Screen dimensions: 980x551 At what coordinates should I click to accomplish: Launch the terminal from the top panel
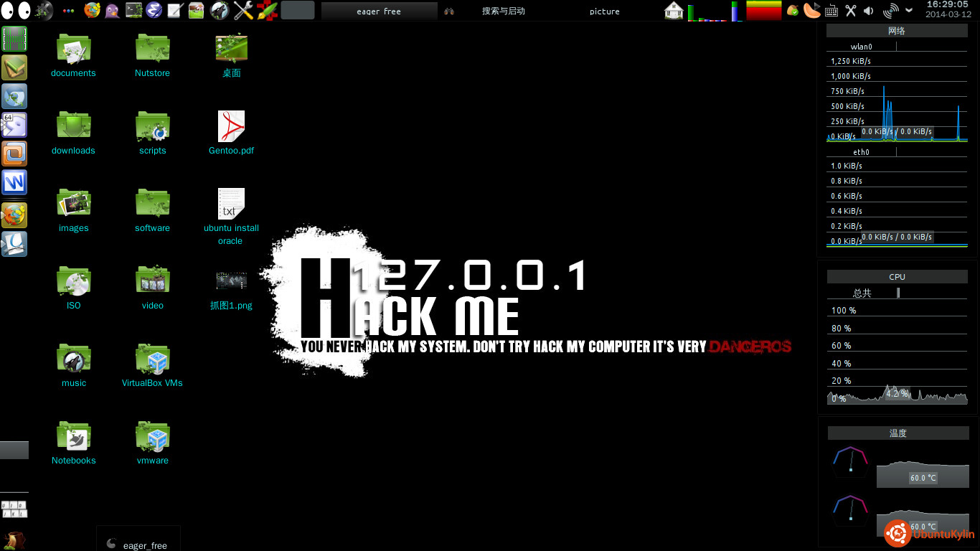click(x=133, y=10)
